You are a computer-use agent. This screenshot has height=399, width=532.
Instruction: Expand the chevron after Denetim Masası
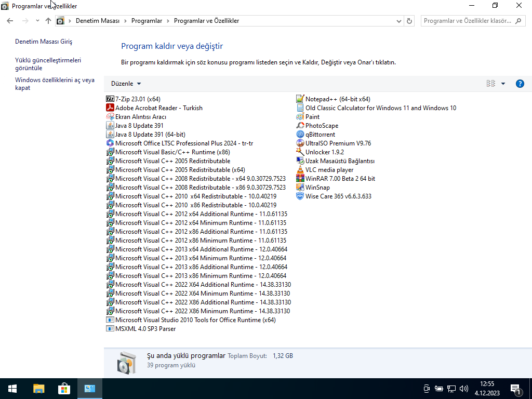pos(125,21)
